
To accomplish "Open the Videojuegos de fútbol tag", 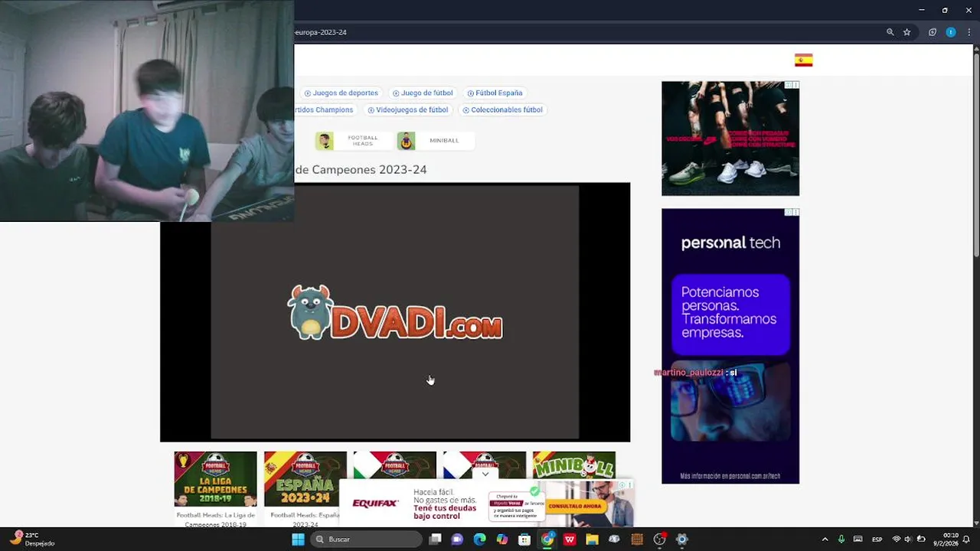I will [408, 109].
